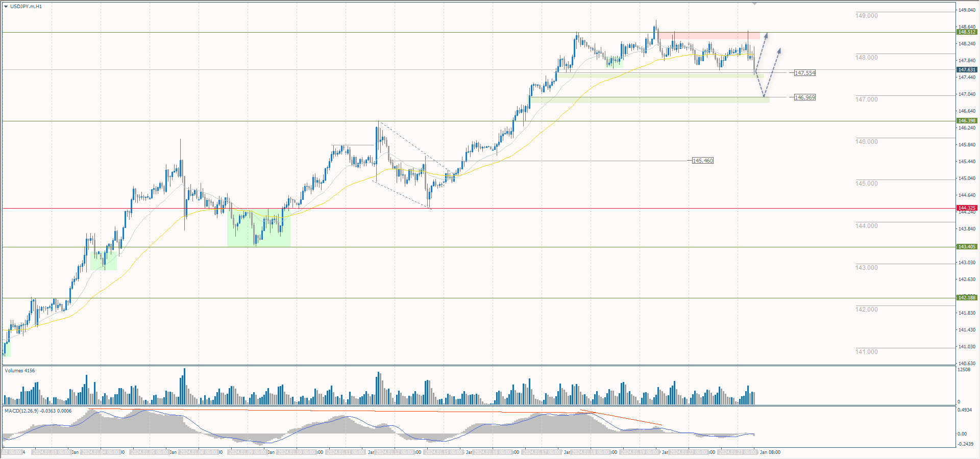This screenshot has height=459, width=980.
Task: Click the 144.000 round level label
Action: [867, 226]
